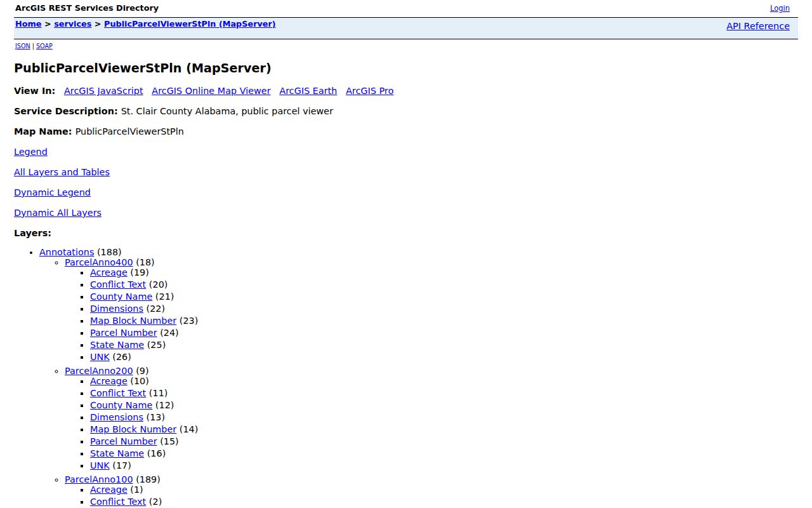
Task: Open State Name layer (16)
Action: 117,453
